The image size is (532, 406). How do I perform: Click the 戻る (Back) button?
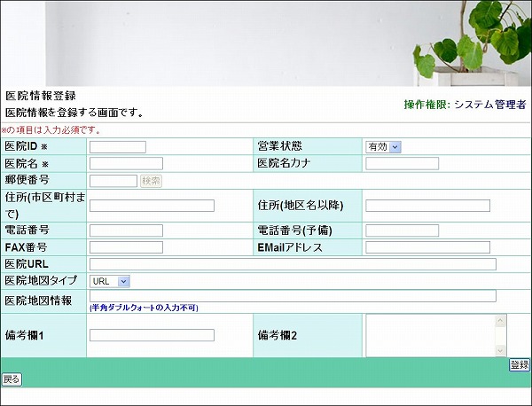(12, 379)
